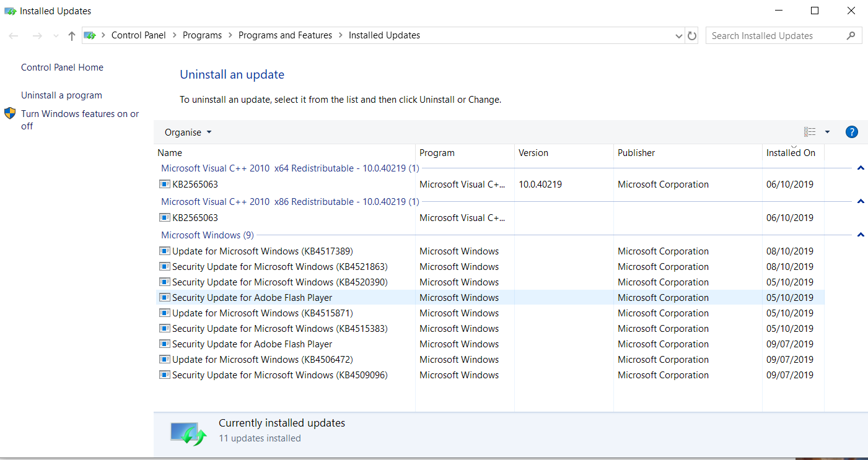Click the 10.0.40219 version cell
Image resolution: width=868 pixels, height=460 pixels.
540,184
